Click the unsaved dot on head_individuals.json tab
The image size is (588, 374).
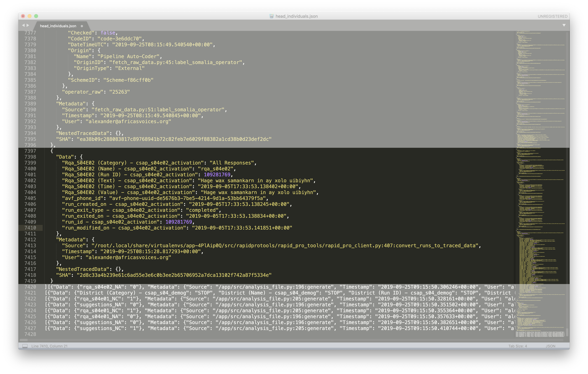point(82,26)
